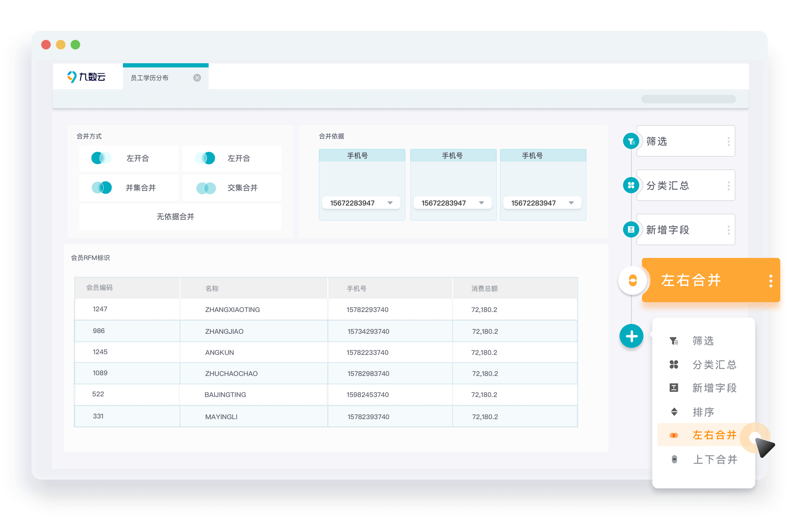Open the three-dot menu on 筛选 step
Screen dimensions: 812x520
(x=728, y=142)
